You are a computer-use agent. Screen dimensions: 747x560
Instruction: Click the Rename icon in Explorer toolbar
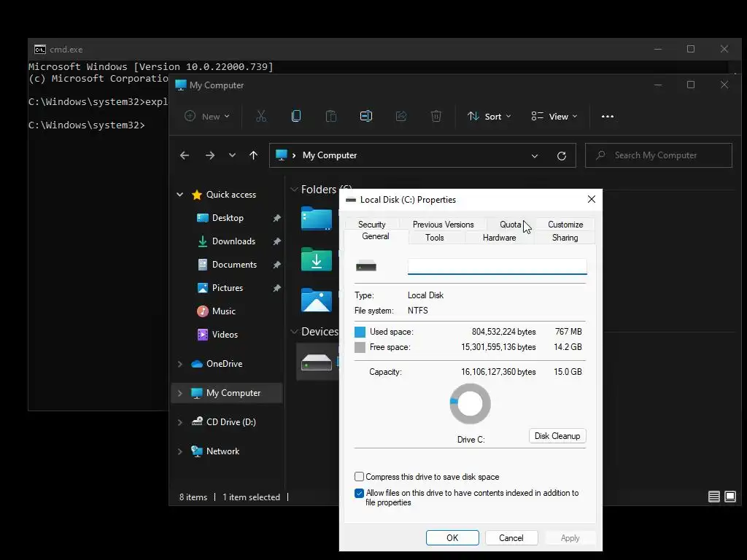(366, 116)
